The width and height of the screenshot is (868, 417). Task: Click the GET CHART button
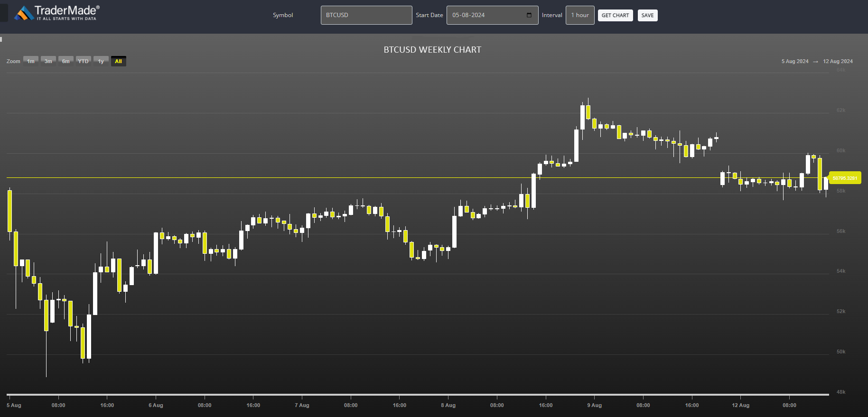pyautogui.click(x=615, y=15)
